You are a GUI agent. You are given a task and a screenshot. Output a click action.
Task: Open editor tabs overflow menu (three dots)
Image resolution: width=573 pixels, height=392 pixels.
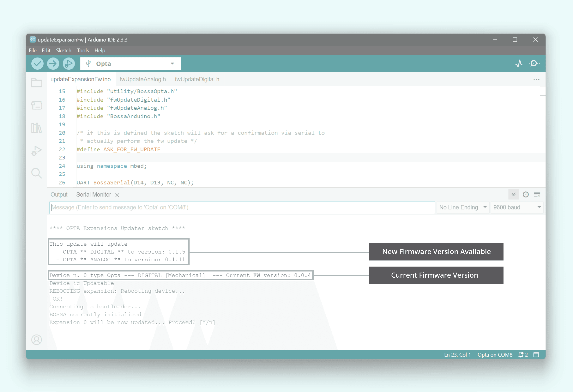click(536, 79)
